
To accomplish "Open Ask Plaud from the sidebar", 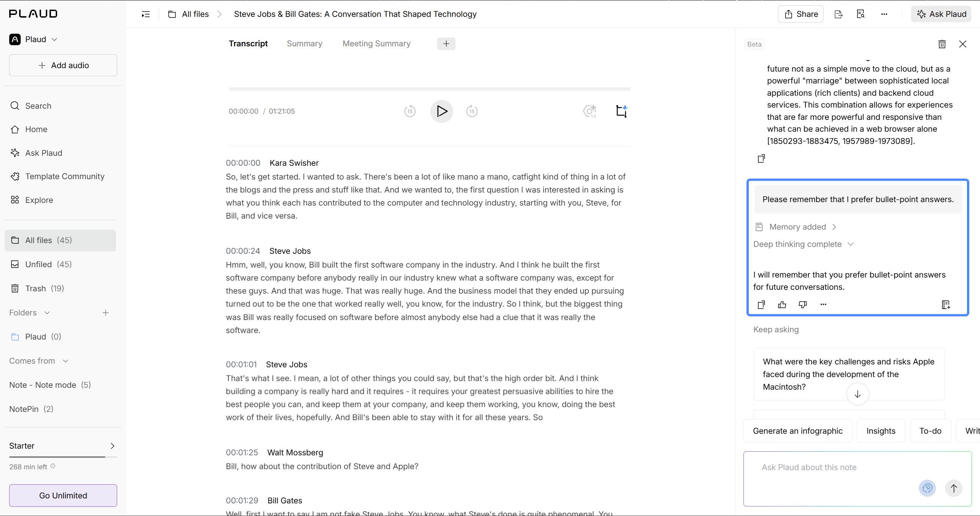I will click(60, 153).
